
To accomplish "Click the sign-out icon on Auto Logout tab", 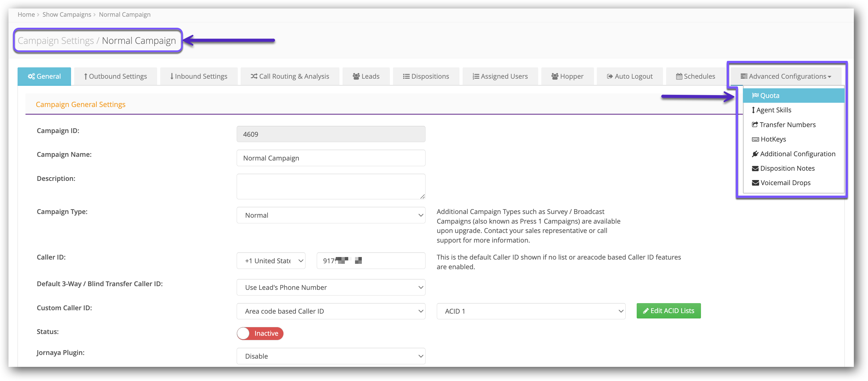I will click(x=610, y=76).
